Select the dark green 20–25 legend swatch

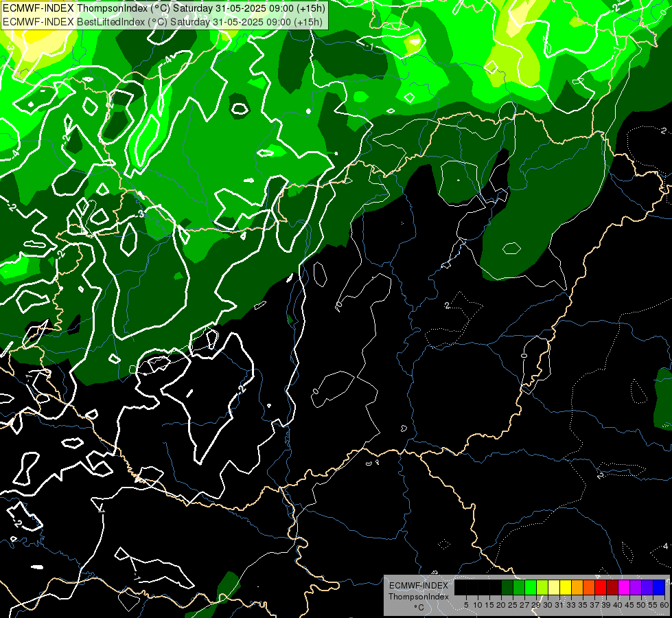click(507, 587)
